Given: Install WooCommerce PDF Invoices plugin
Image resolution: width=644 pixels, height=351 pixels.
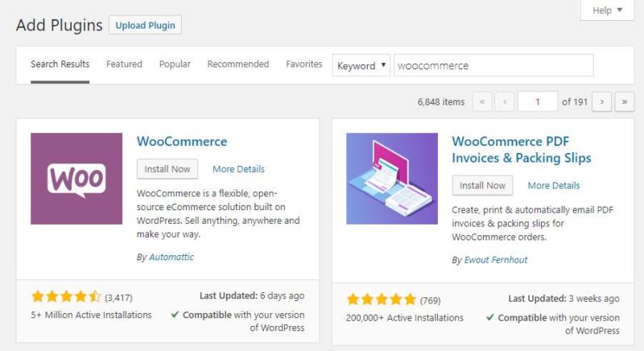Looking at the screenshot, I should coord(483,185).
